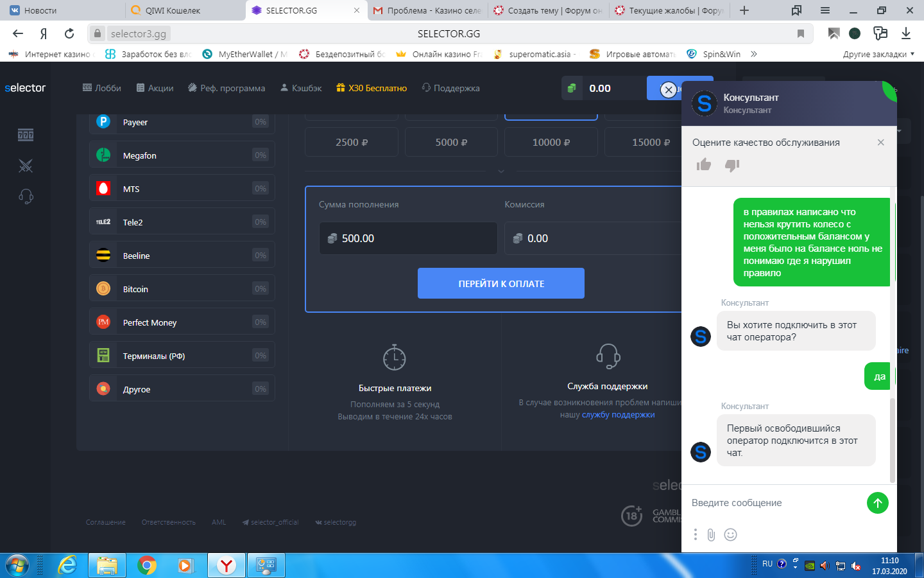924x578 pixels.
Task: Select the Payeer payment method
Action: point(182,122)
